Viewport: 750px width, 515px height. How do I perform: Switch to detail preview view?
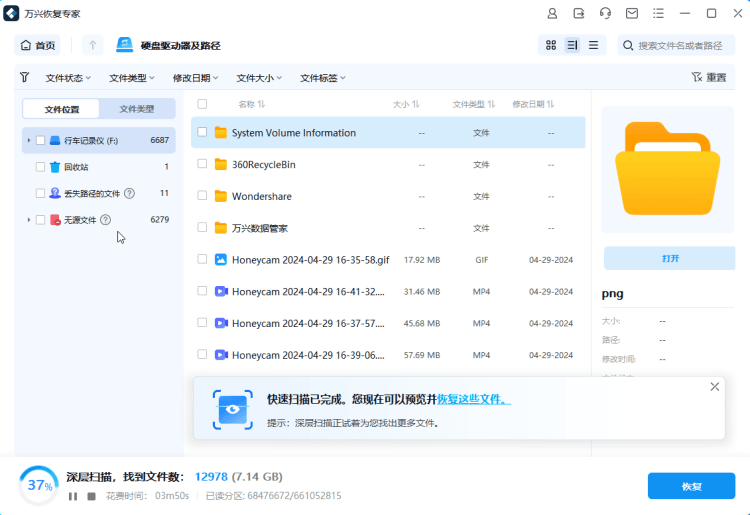pos(572,45)
